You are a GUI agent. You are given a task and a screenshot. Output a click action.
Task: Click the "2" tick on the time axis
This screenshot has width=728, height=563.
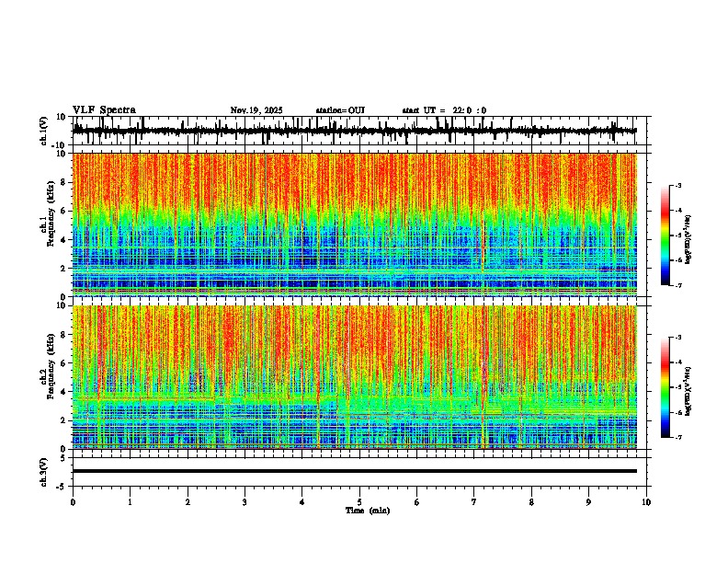[188, 502]
